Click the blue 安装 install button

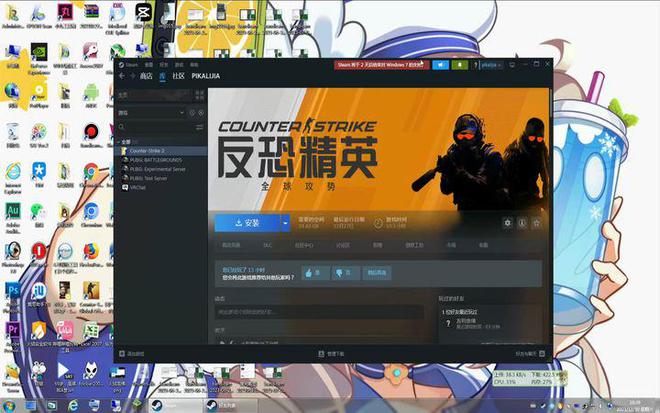pyautogui.click(x=246, y=223)
